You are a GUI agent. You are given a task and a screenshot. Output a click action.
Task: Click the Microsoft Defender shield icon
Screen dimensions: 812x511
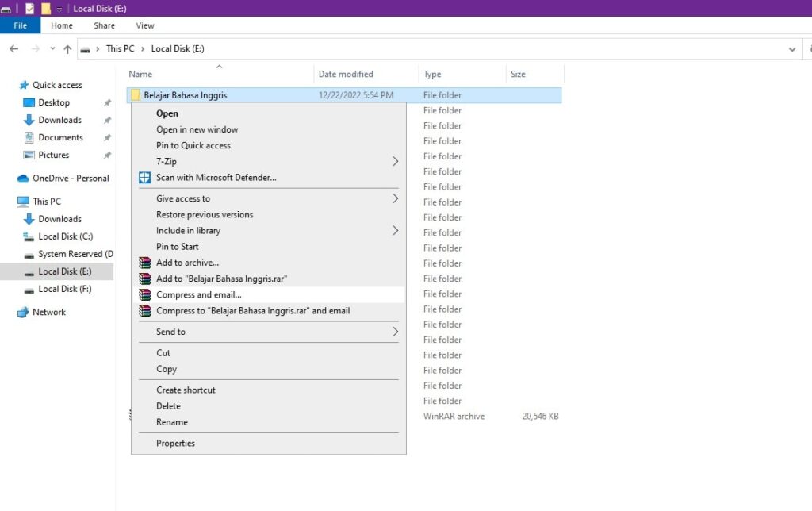click(x=145, y=178)
